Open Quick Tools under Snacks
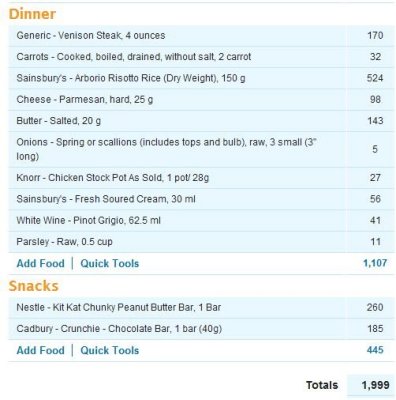396x400 pixels. pos(110,350)
